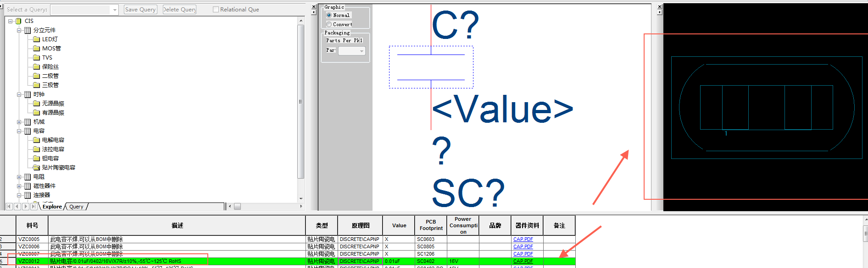Select the 电容 table icon
The width and height of the screenshot is (868, 268).
(28, 131)
